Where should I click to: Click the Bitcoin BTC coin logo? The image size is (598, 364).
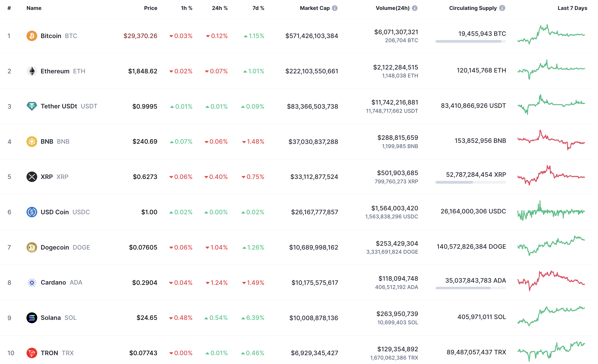[x=32, y=36]
